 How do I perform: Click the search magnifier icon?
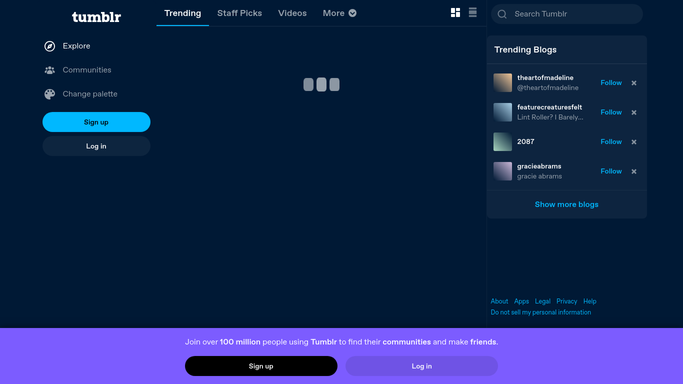tap(502, 14)
